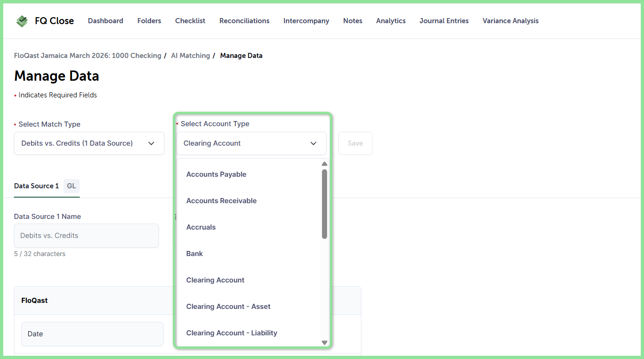This screenshot has height=359, width=644.
Task: Collapse the Select Account Type dropdown
Action: [x=251, y=143]
